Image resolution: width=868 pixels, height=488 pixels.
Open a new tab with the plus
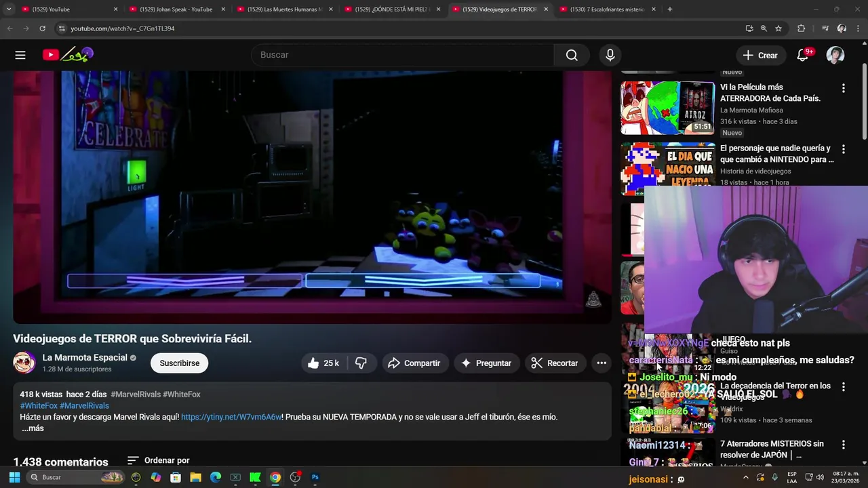(x=669, y=9)
